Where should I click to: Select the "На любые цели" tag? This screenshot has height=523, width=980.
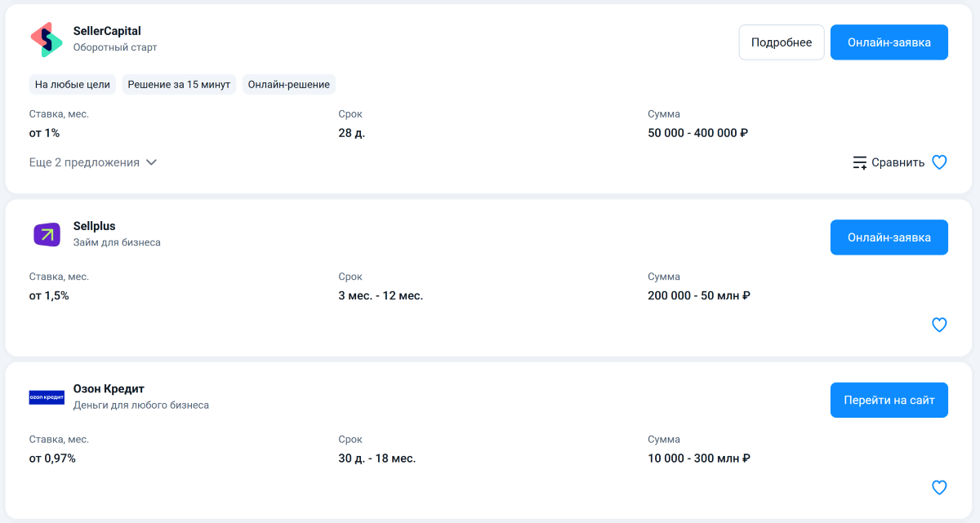[73, 85]
